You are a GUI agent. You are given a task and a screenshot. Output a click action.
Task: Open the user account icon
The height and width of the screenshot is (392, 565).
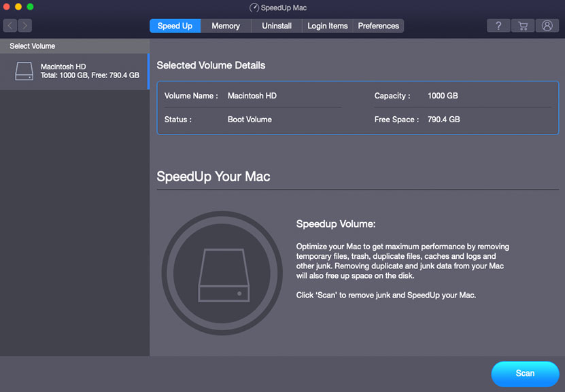pos(547,25)
